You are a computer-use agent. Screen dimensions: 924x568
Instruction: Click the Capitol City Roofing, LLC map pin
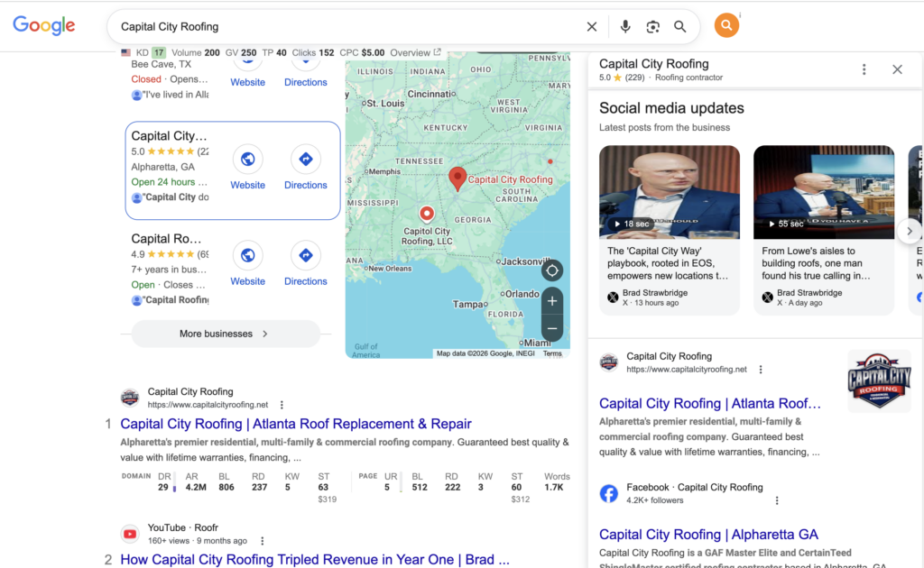(427, 214)
